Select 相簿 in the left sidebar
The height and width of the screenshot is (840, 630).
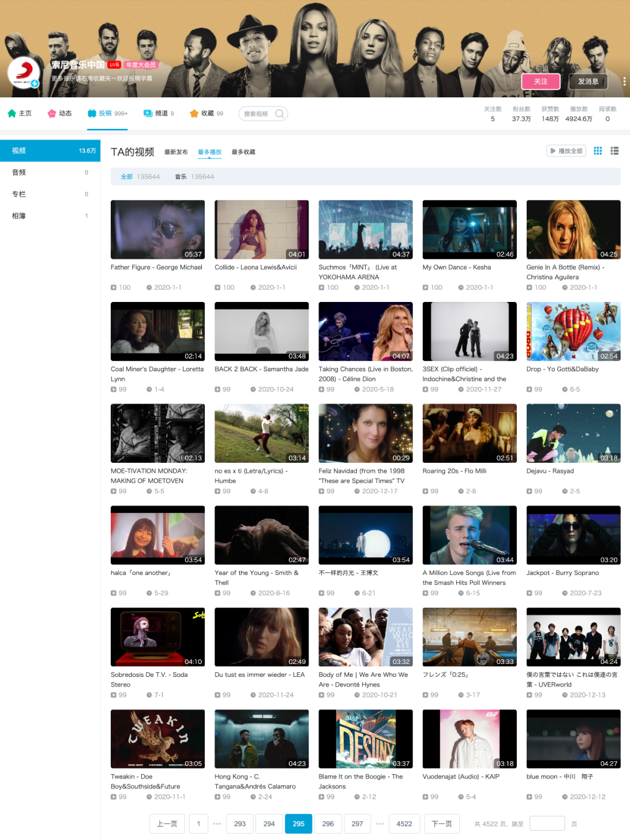(x=50, y=216)
